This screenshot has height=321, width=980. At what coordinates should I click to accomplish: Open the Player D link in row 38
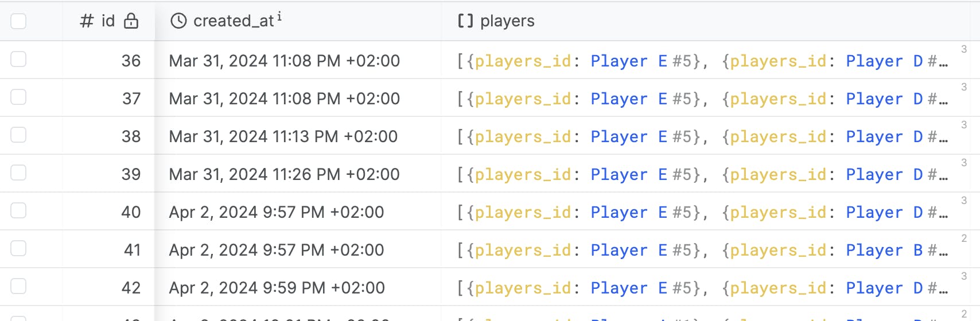(884, 136)
